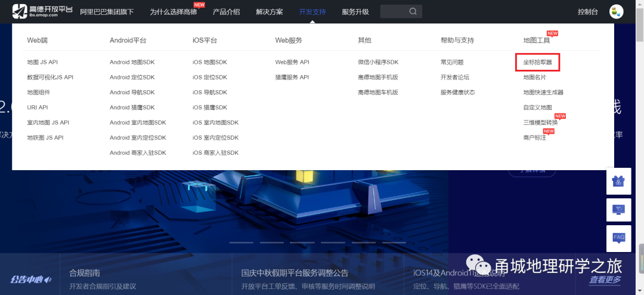
Task: Open iOS 室内定位SDK link
Action: 216,138
